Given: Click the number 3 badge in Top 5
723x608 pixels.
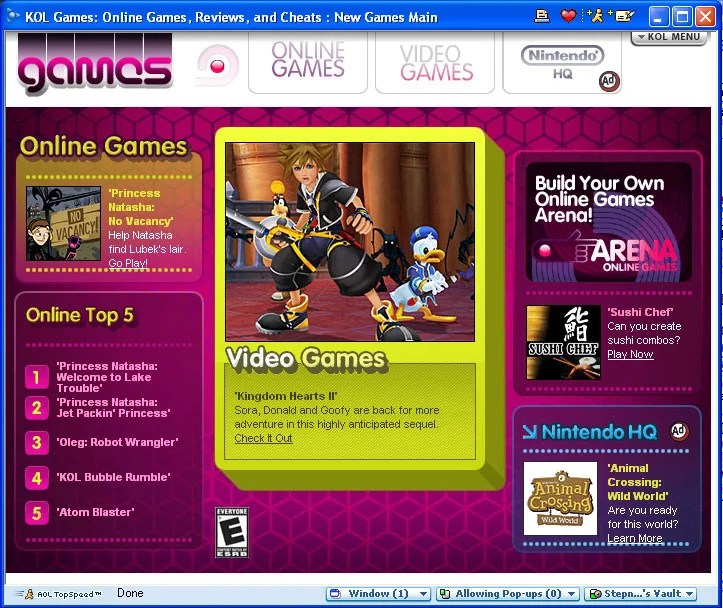Looking at the screenshot, I should pos(36,443).
